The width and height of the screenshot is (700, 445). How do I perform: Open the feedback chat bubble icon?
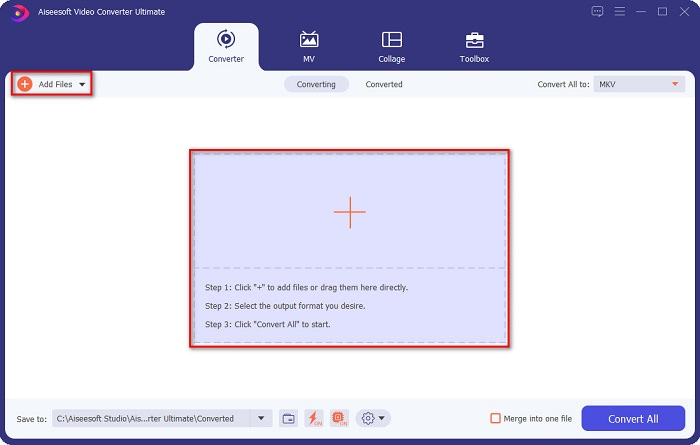point(597,11)
